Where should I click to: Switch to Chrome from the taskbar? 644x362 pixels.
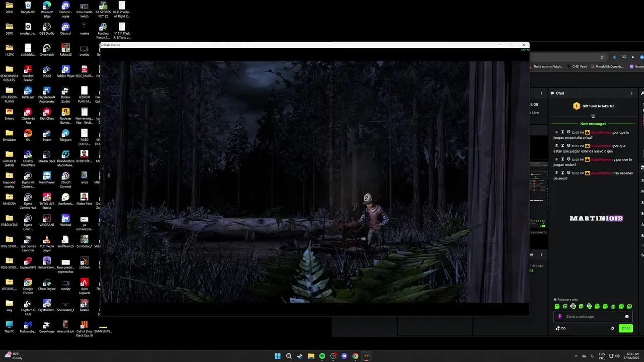click(355, 356)
